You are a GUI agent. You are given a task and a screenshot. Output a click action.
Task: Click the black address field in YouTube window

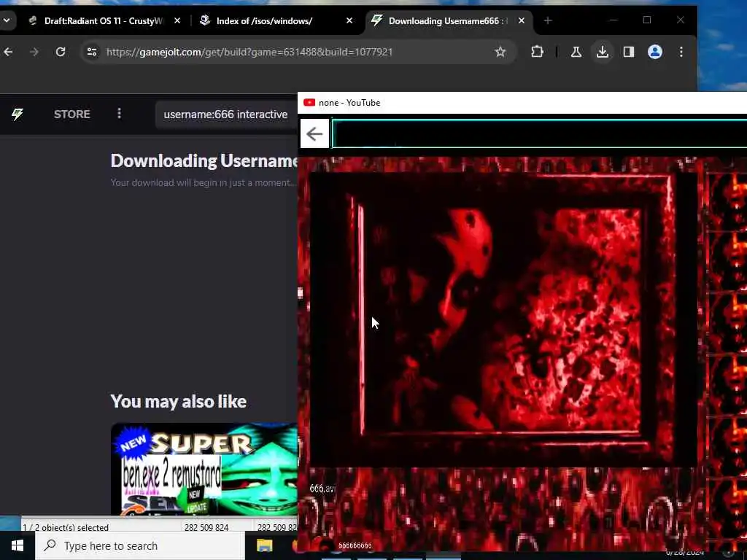coord(539,134)
